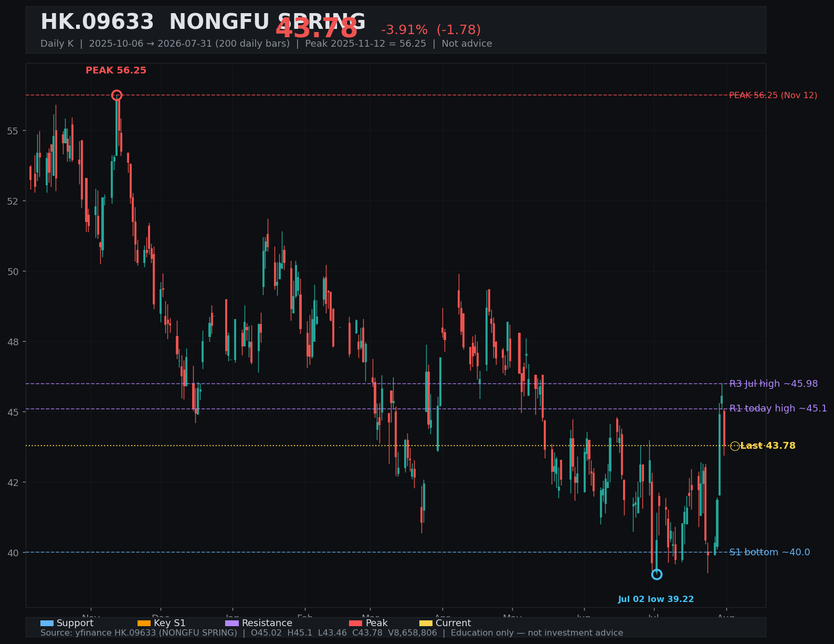Select the 'Key S1' legend label

(170, 623)
